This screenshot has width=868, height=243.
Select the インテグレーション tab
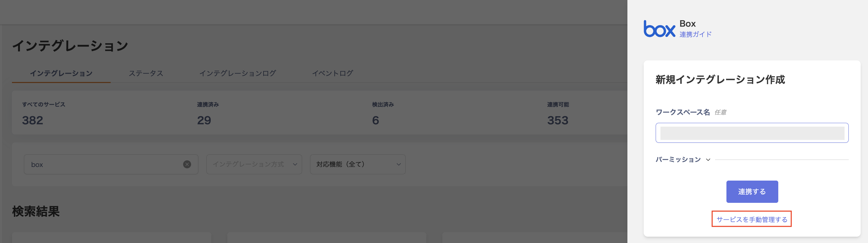coord(61,73)
